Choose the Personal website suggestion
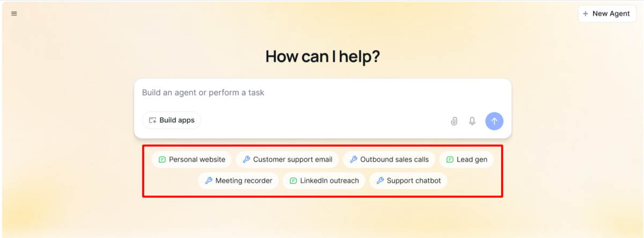644x238 pixels. point(192,160)
